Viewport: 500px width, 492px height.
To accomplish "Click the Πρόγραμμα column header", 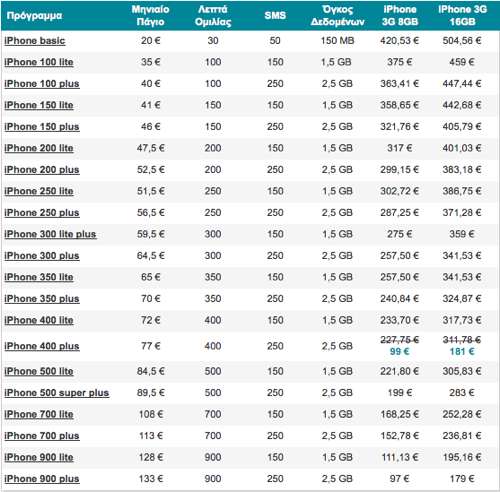I will pyautogui.click(x=34, y=16).
